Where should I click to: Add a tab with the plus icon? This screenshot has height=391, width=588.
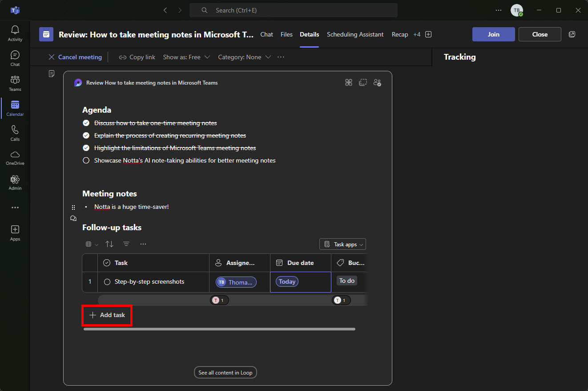pos(428,34)
